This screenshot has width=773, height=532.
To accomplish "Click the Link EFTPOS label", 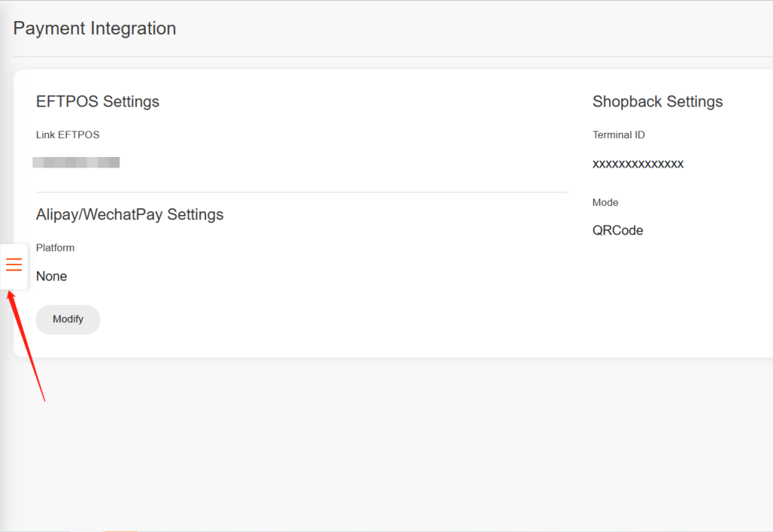I will (x=68, y=135).
